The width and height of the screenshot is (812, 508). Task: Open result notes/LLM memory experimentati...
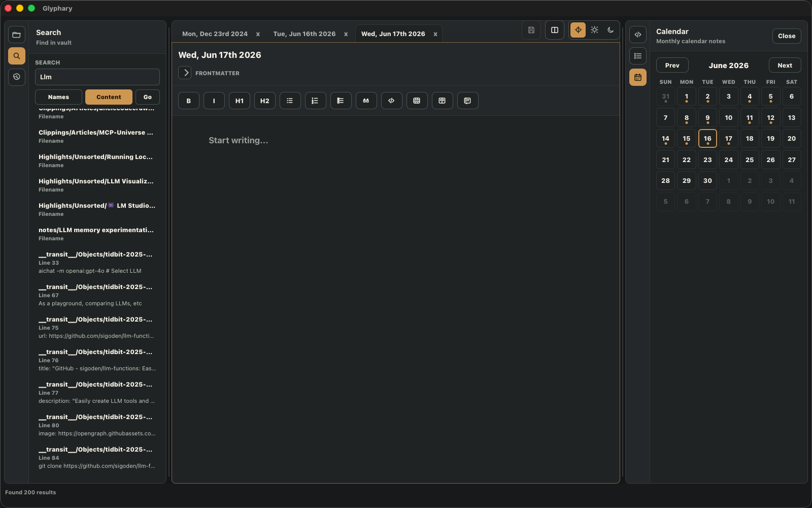pyautogui.click(x=97, y=234)
